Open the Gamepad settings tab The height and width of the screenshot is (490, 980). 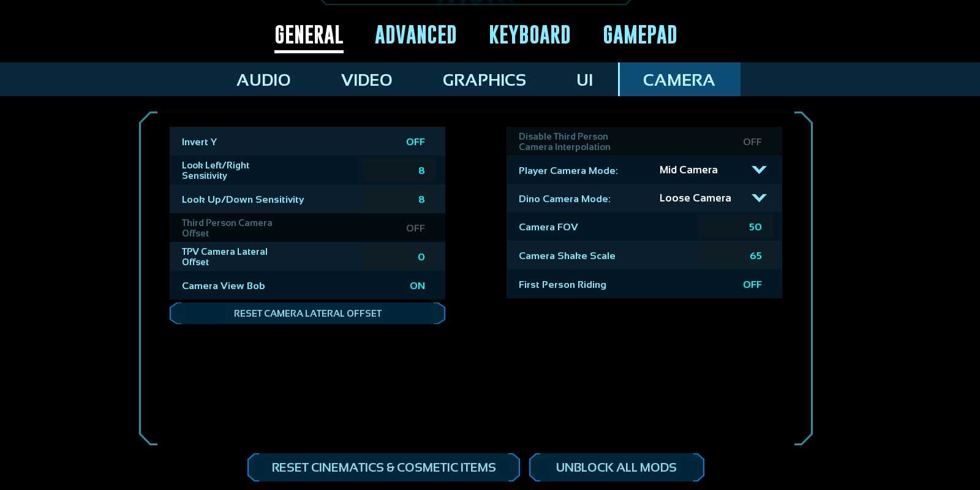click(x=640, y=35)
